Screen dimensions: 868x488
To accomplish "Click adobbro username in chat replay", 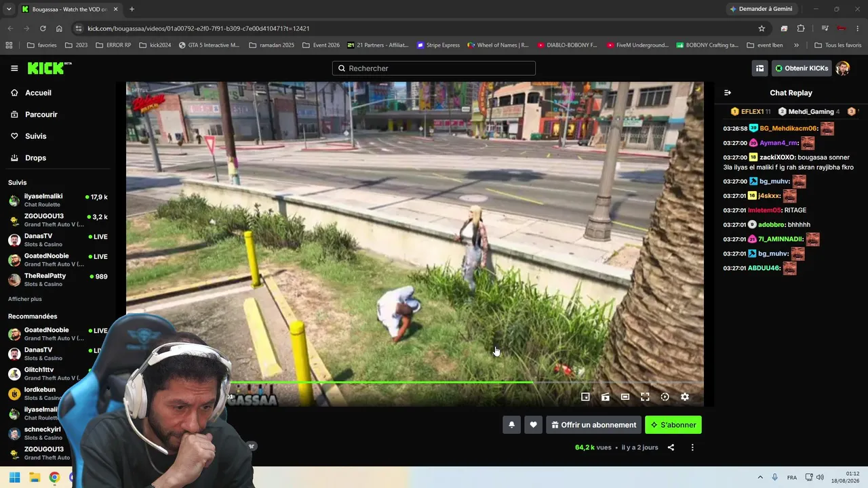I will click(772, 224).
